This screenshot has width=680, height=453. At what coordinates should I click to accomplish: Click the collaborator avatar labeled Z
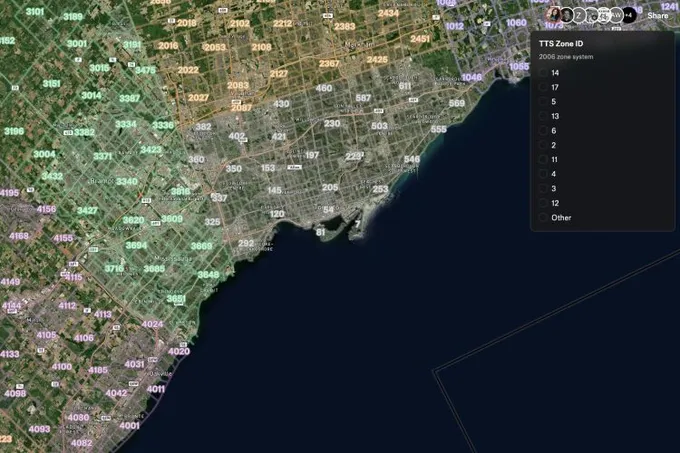(579, 15)
